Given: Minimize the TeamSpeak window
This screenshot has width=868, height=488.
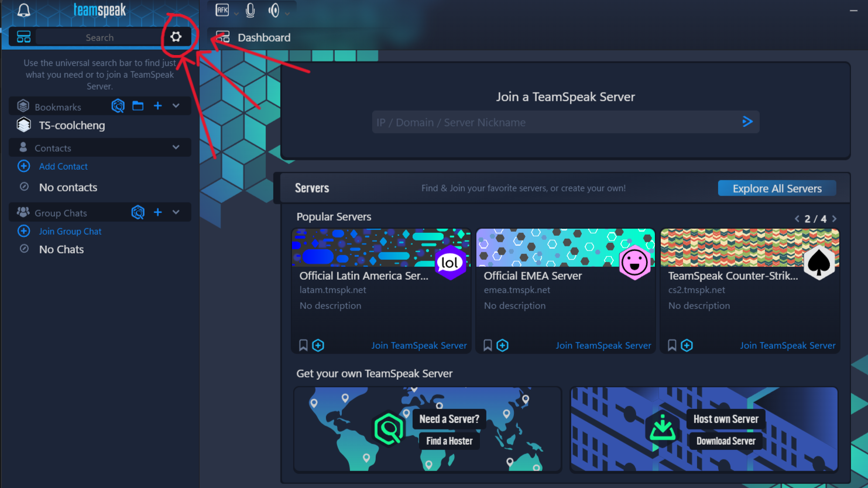Looking at the screenshot, I should [853, 10].
